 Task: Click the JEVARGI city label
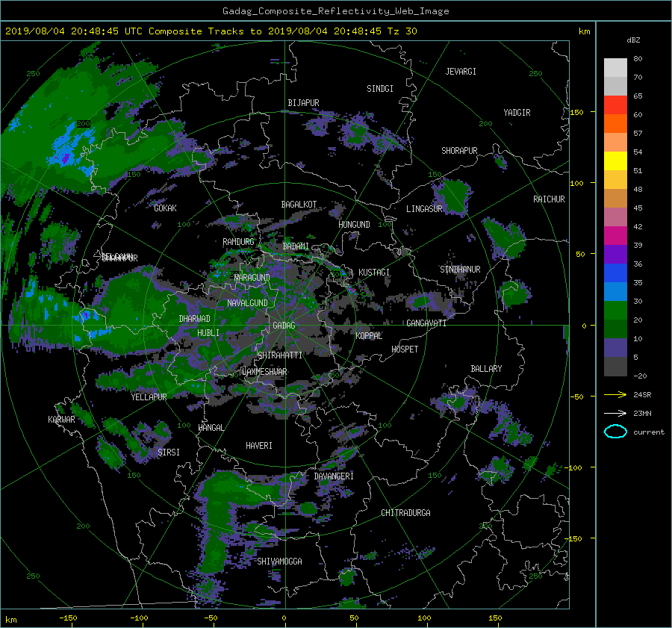click(x=461, y=72)
